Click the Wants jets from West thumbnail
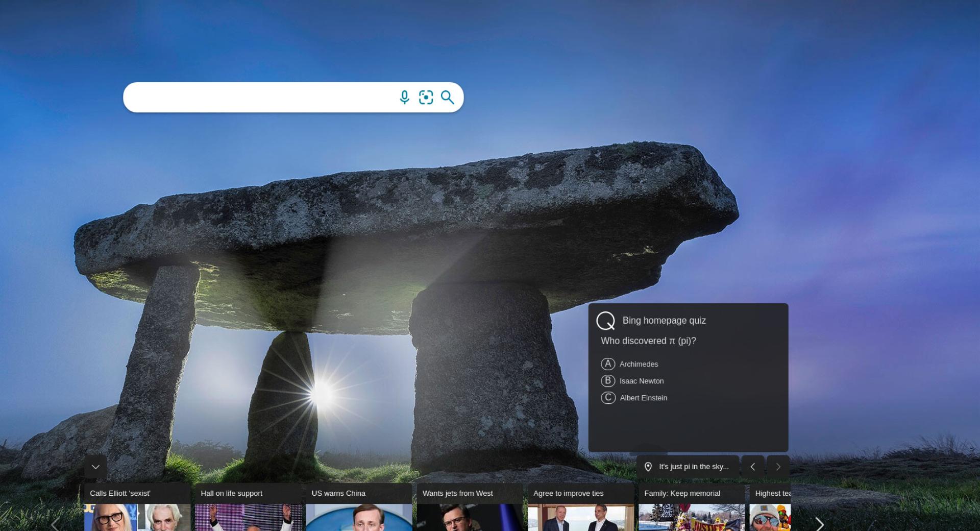The height and width of the screenshot is (531, 980). (x=470, y=517)
